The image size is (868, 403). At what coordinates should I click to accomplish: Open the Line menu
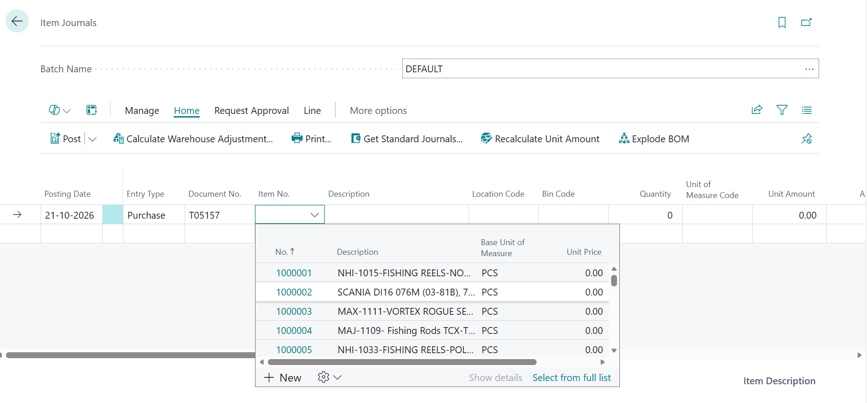click(x=312, y=111)
